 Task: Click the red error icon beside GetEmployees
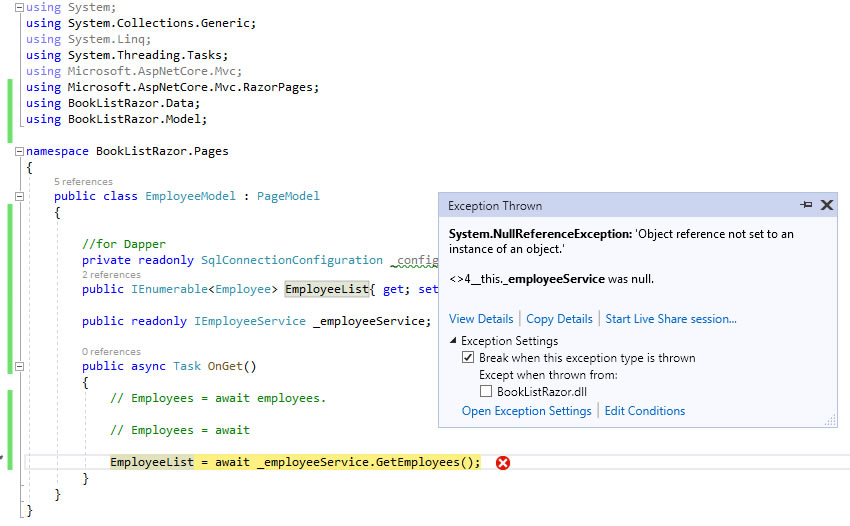[503, 463]
